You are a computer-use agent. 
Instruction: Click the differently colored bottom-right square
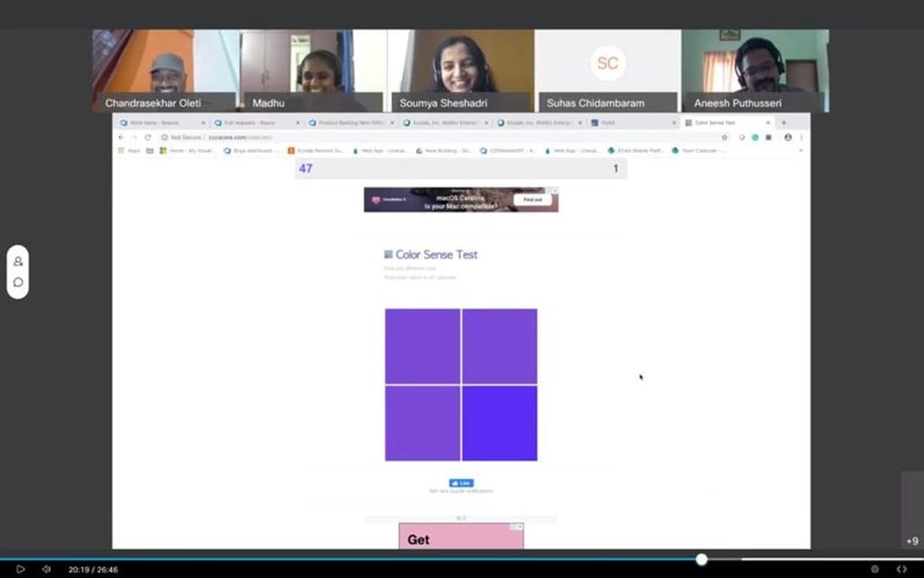coord(500,423)
